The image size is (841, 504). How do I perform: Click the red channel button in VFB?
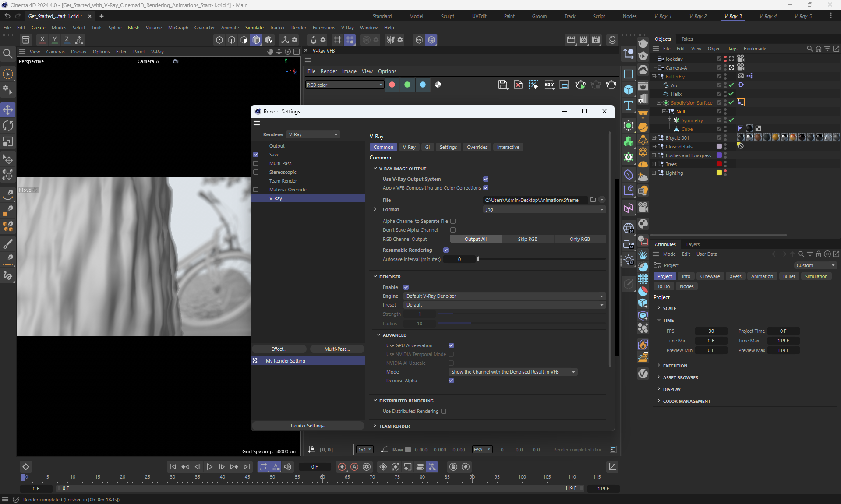click(x=392, y=85)
